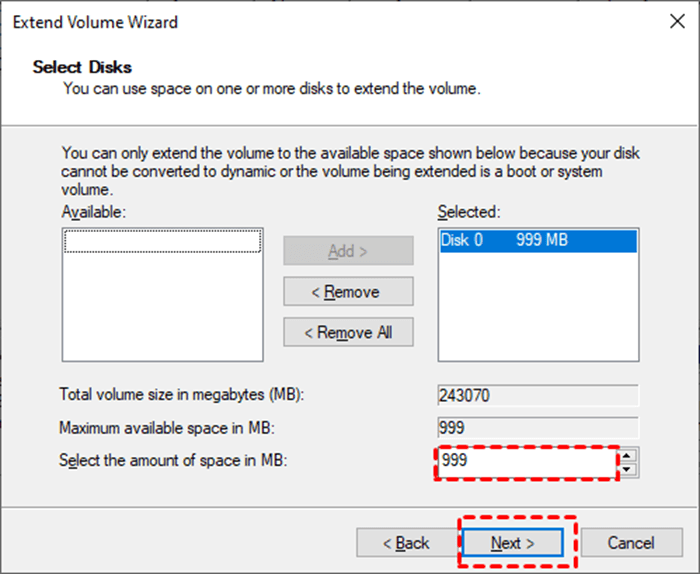This screenshot has height=574, width=700.
Task: Go back with the < Back button
Action: tap(406, 543)
